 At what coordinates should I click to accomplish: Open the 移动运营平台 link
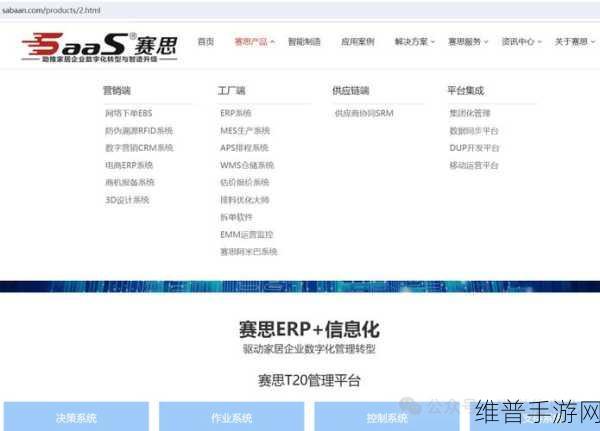[x=474, y=165]
